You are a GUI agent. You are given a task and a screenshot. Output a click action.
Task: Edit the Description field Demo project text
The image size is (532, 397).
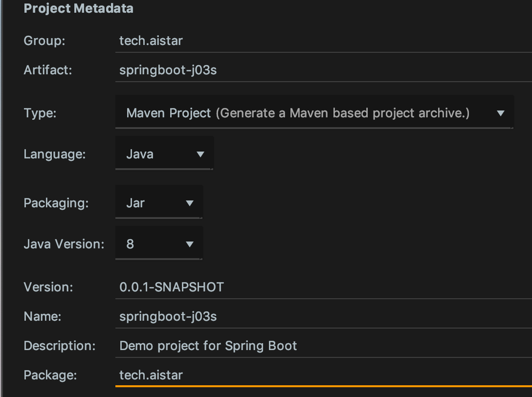[324, 346]
